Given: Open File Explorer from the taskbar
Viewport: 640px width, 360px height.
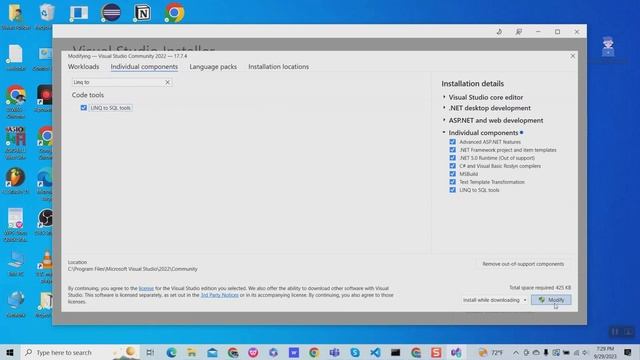Looking at the screenshot, I should click(191, 352).
